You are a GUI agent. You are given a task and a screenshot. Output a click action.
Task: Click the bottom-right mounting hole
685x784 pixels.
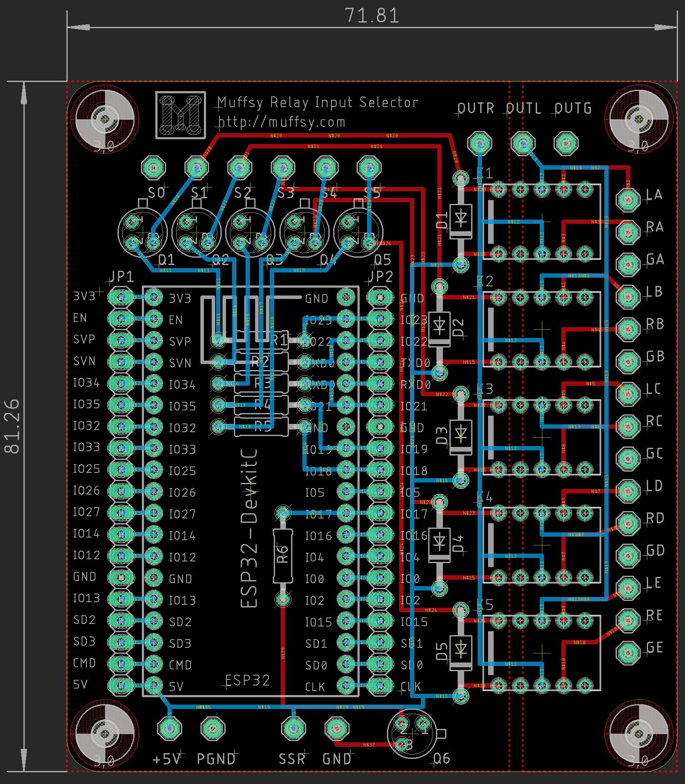click(638, 733)
